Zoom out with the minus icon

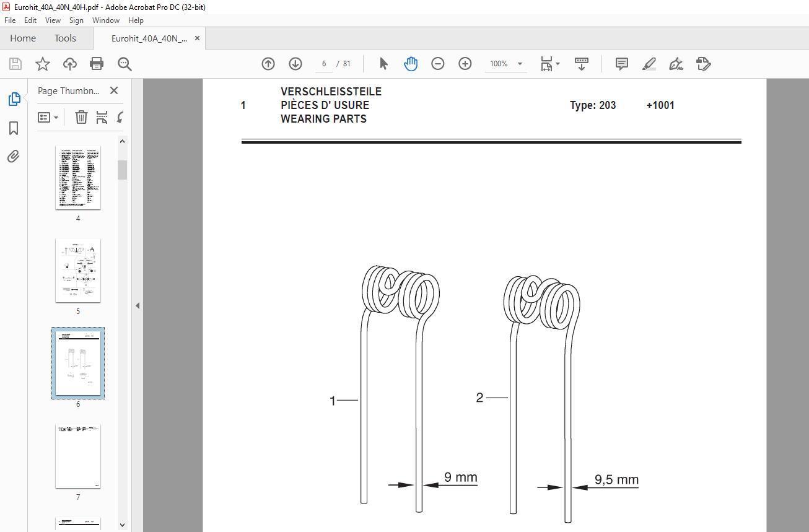(438, 64)
